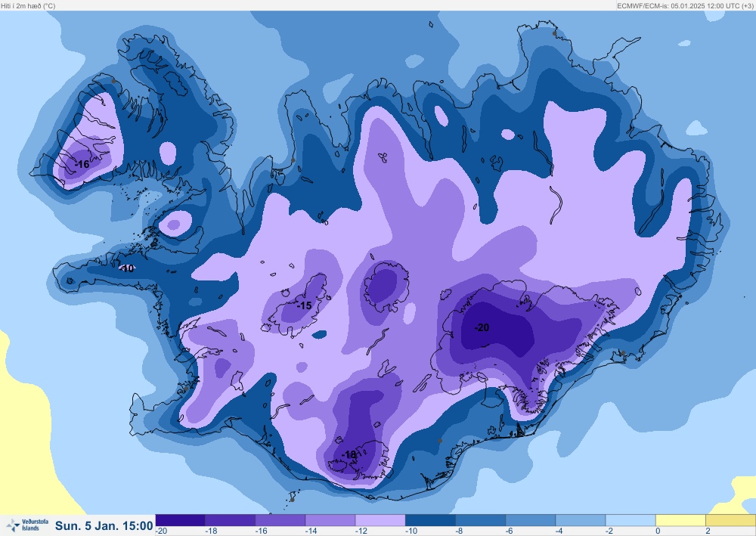Click the -15 temperature label in the map center

coord(304,305)
